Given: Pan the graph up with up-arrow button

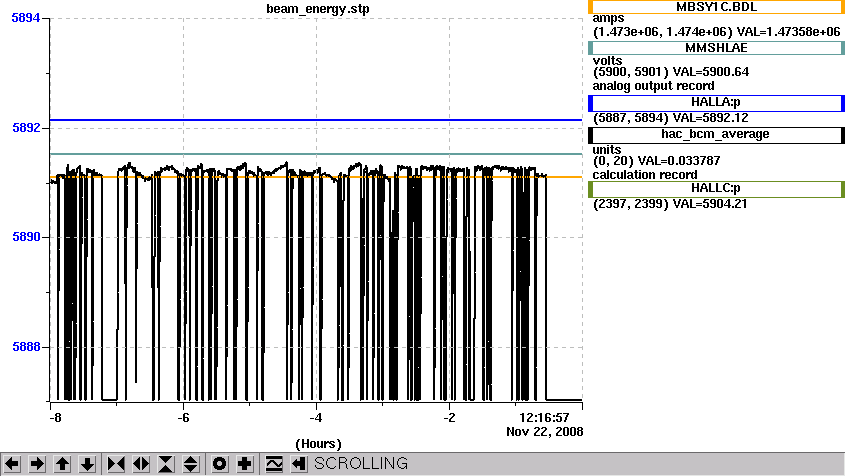Looking at the screenshot, I should pyautogui.click(x=63, y=464).
